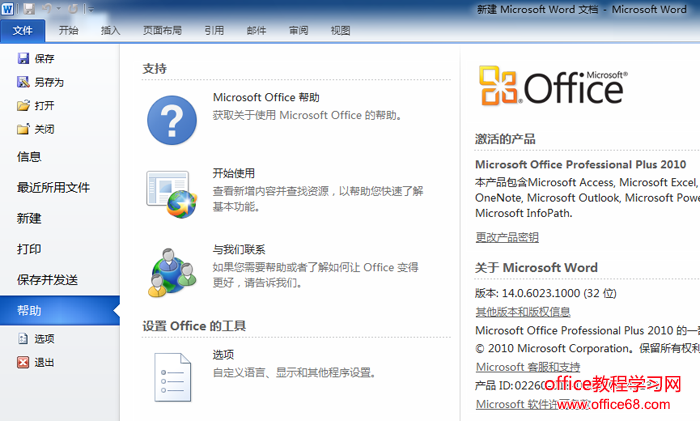Open the 与我们联系 contact entry
Viewport: 700px width, 421px height.
click(x=239, y=250)
